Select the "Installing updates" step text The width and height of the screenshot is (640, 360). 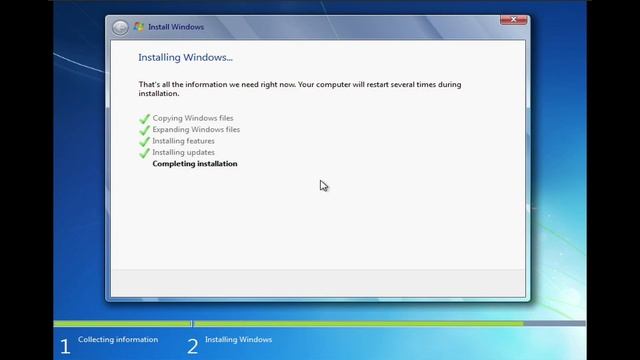[x=183, y=152]
